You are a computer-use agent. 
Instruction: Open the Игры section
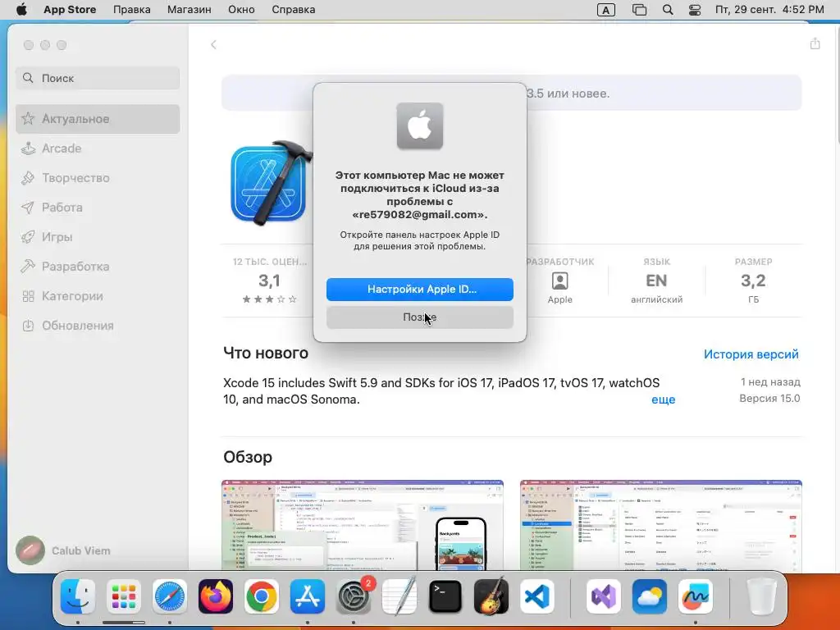point(98,237)
